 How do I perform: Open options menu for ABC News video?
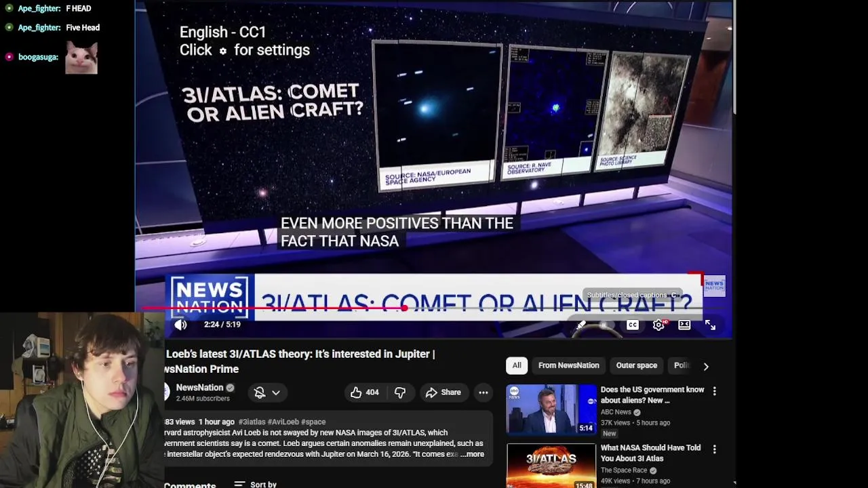click(714, 391)
